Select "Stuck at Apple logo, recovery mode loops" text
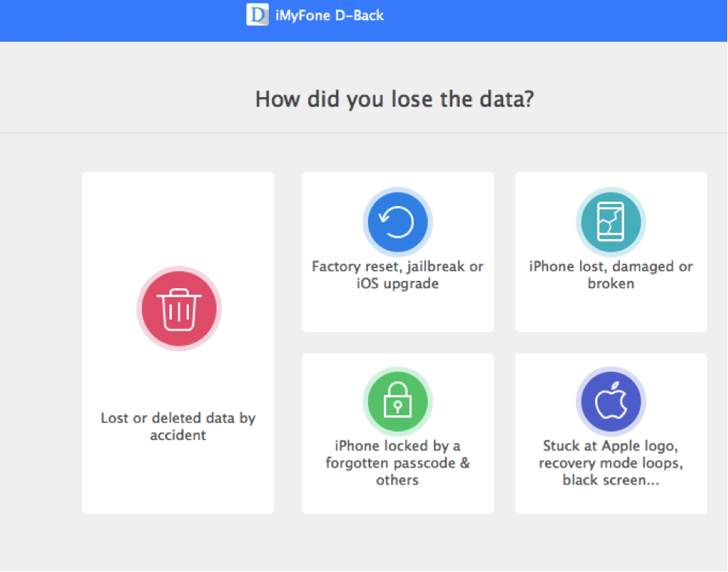Image resolution: width=728 pixels, height=572 pixels. (x=611, y=454)
